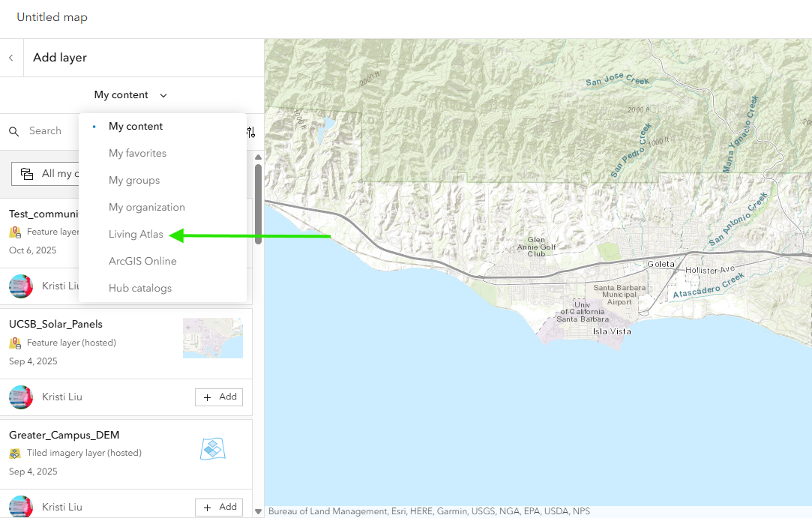812x518 pixels.
Task: Select Hub catalogs option
Action: pos(140,289)
